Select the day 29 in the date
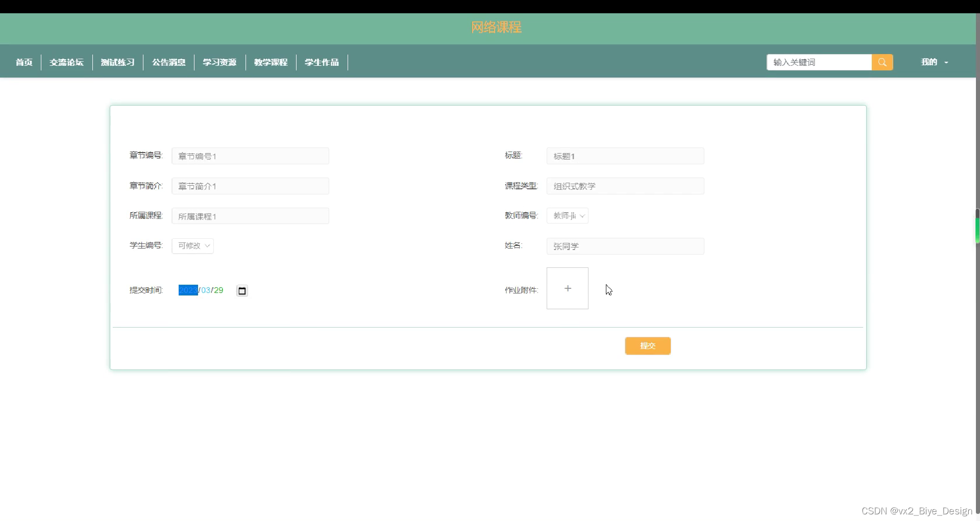 [218, 290]
